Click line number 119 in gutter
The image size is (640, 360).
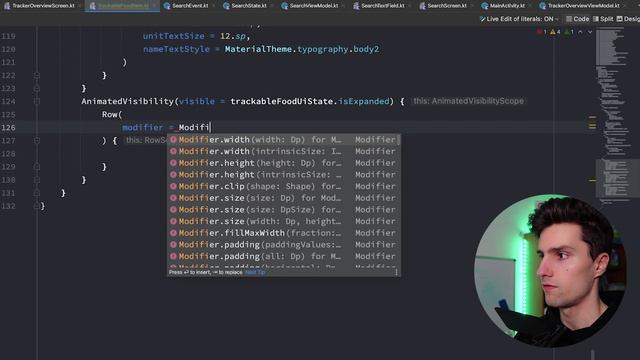pos(8,36)
